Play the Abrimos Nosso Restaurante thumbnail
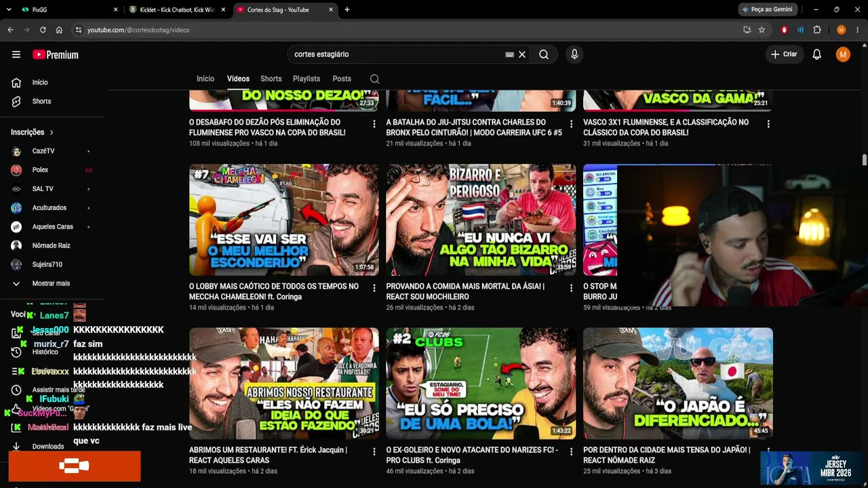 click(x=284, y=384)
